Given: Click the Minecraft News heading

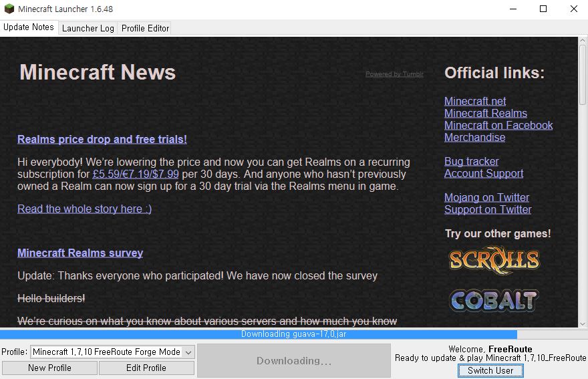Looking at the screenshot, I should (98, 72).
